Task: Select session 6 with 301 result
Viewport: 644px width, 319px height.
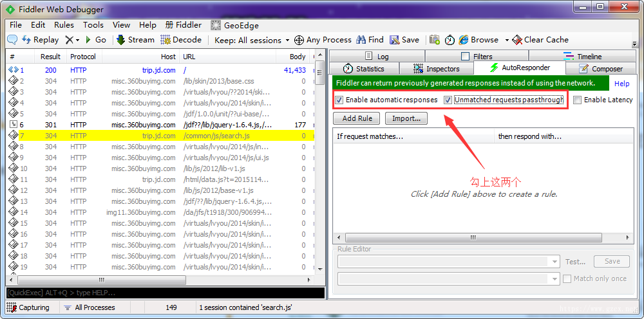Action: (160, 125)
